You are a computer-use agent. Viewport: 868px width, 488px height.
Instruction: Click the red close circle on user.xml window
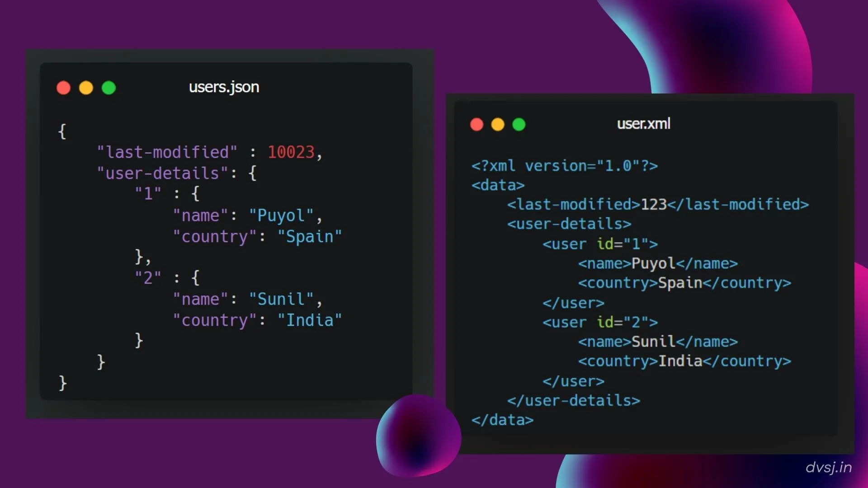(x=476, y=124)
